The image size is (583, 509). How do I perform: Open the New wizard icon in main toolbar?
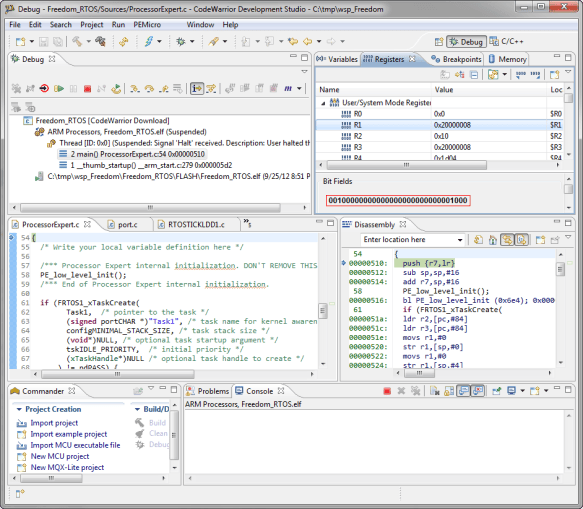point(20,41)
